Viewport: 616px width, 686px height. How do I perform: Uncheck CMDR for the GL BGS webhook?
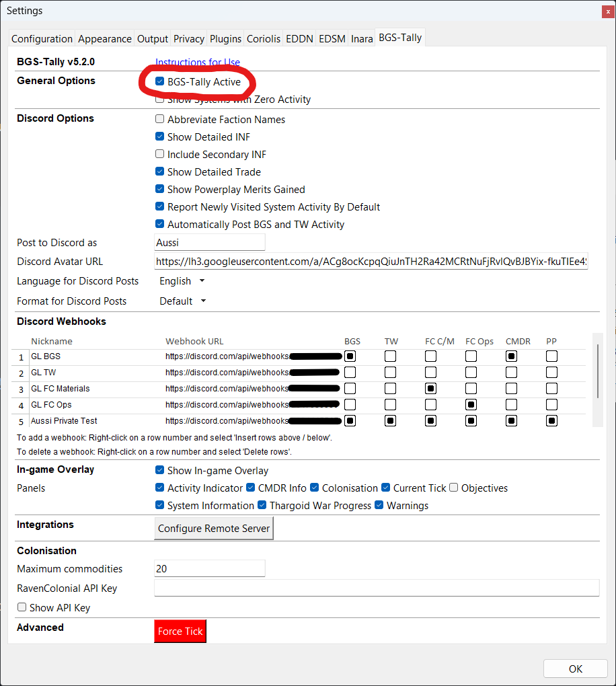coord(512,356)
